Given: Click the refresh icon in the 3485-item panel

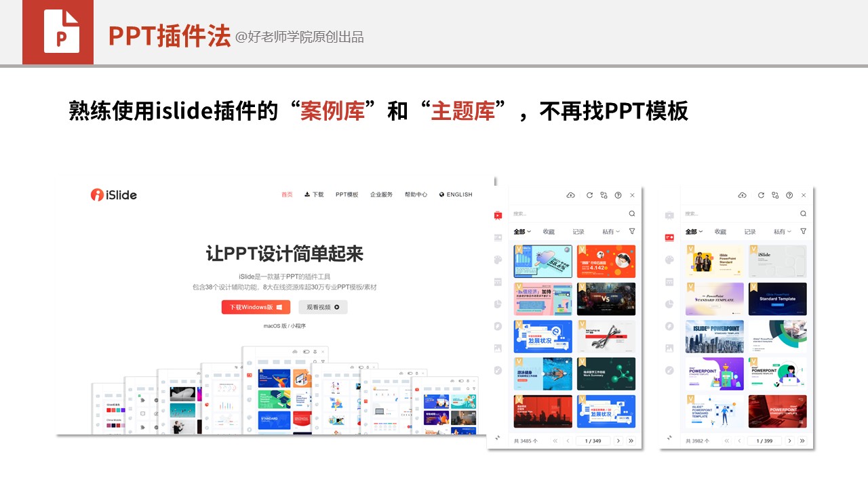Looking at the screenshot, I should click(x=589, y=195).
